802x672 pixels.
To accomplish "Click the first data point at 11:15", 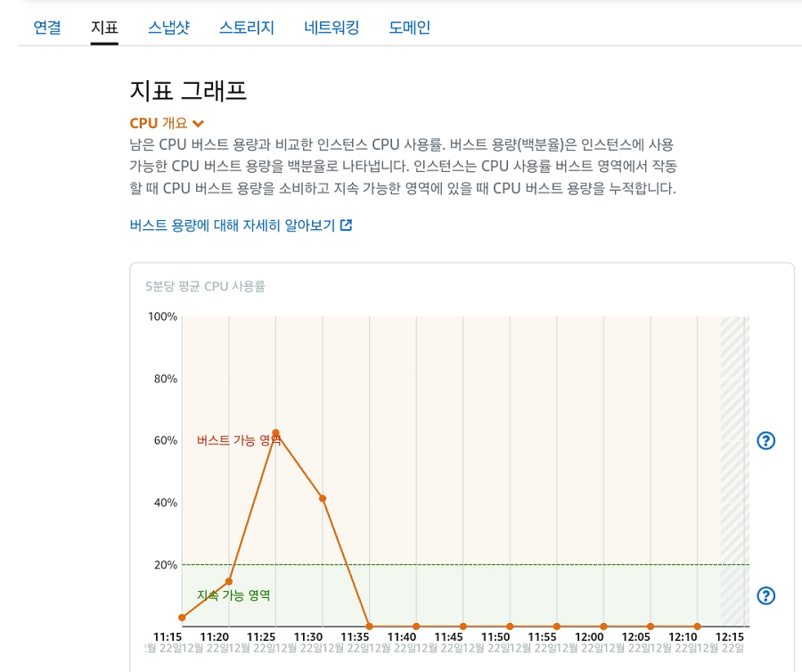I will 182,617.
